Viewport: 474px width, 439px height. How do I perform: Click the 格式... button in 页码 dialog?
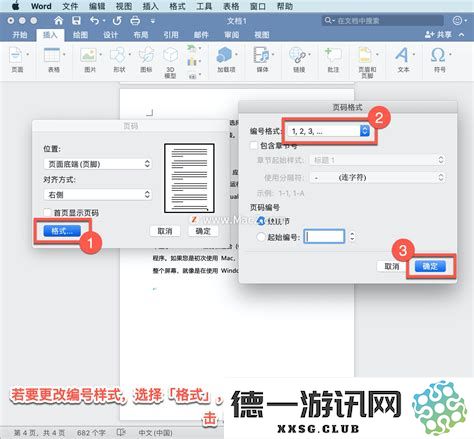pyautogui.click(x=62, y=231)
